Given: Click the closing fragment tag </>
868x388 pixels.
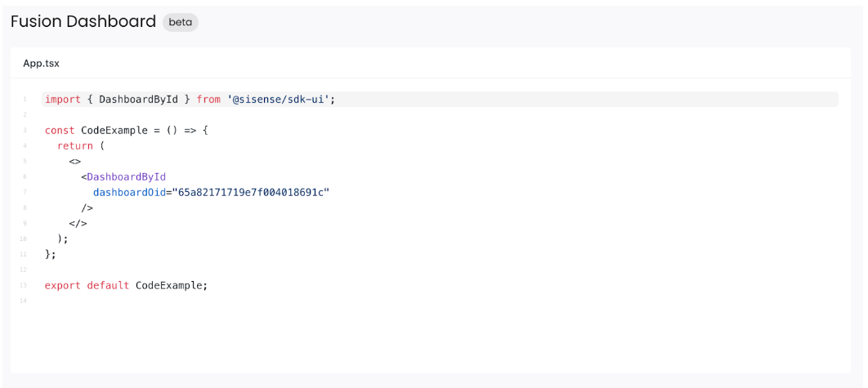Looking at the screenshot, I should (x=78, y=224).
